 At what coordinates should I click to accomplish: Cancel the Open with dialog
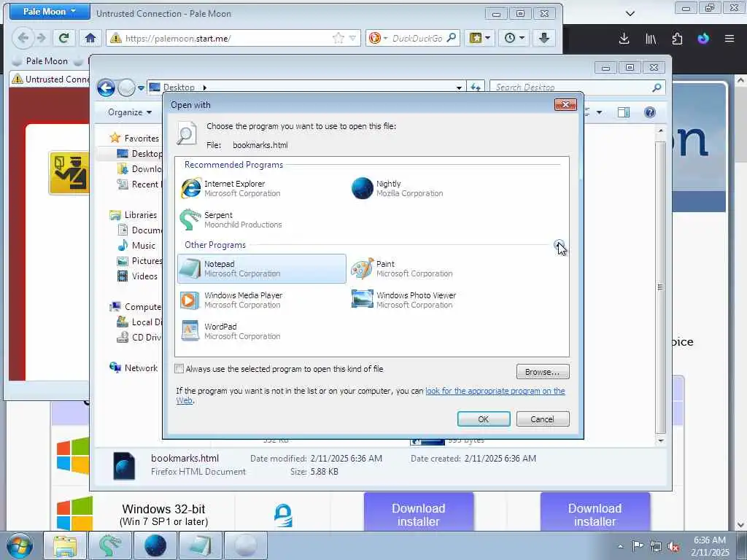pyautogui.click(x=543, y=419)
